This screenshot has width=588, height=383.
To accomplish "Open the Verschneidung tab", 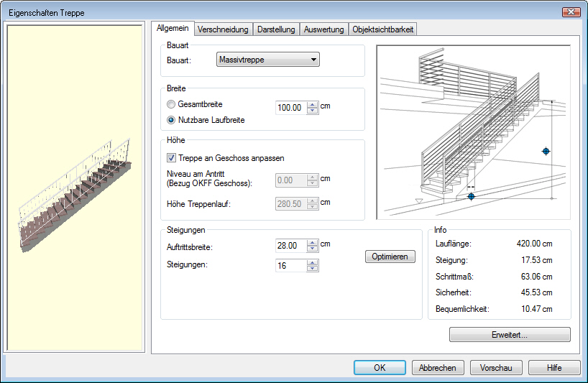I will pyautogui.click(x=223, y=29).
